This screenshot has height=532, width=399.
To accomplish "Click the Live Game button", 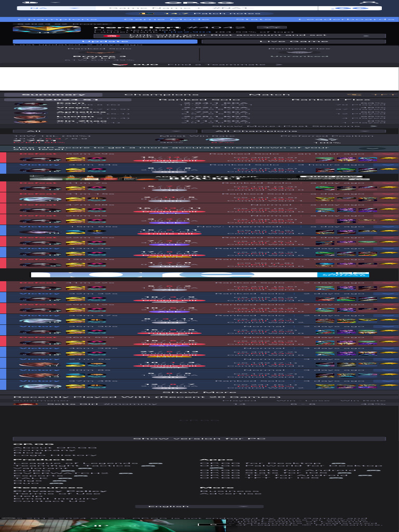I will (294, 42).
